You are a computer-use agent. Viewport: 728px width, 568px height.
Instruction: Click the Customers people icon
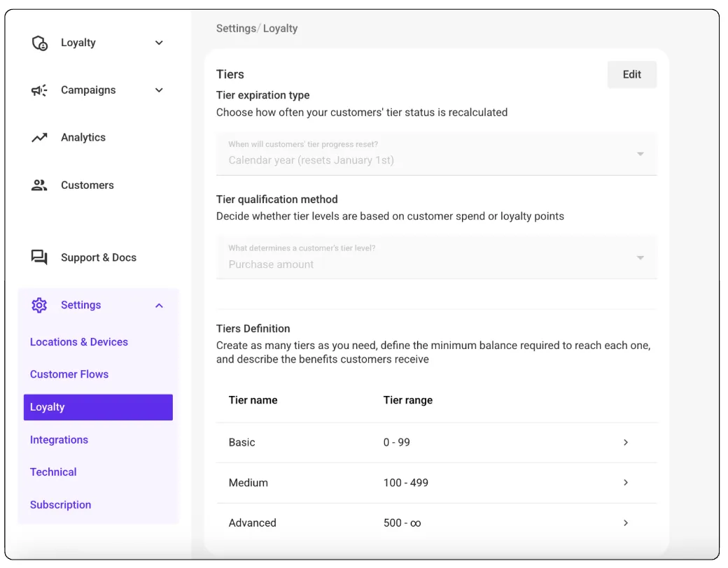coord(39,185)
